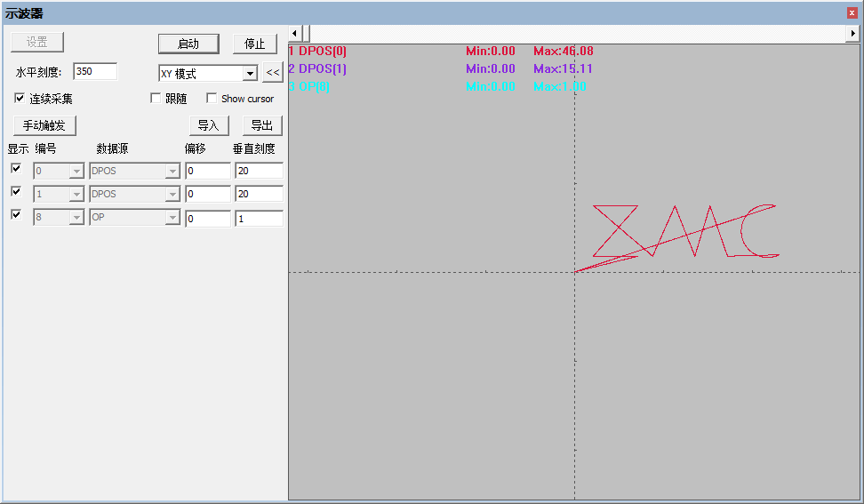Image resolution: width=864 pixels, height=504 pixels.
Task: Click the 水平刻度 field showing 350
Action: coord(95,72)
